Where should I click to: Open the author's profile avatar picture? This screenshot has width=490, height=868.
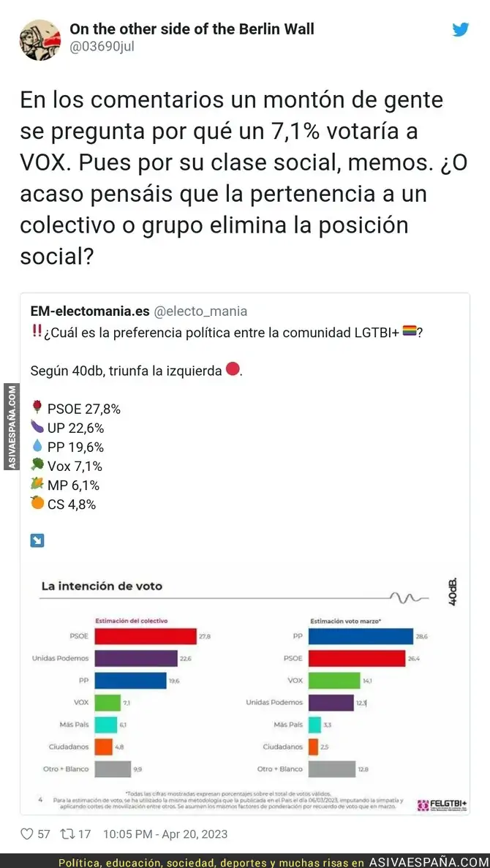click(39, 40)
